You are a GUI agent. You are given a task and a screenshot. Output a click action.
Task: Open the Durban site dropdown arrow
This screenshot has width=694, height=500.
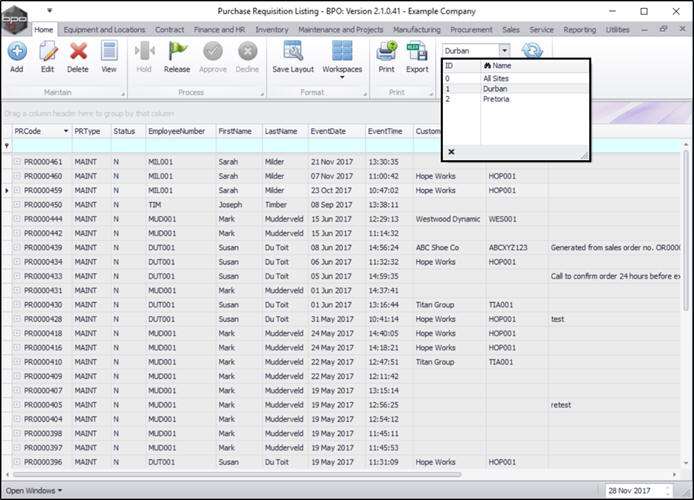tap(505, 50)
